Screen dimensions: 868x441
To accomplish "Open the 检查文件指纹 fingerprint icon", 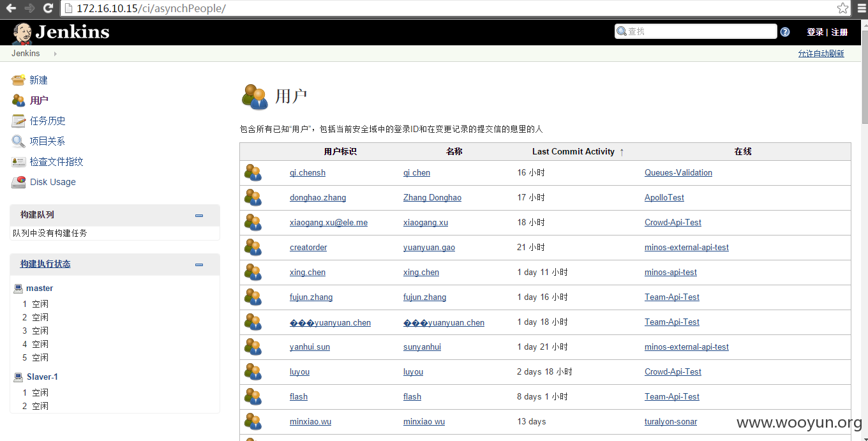I will tap(19, 161).
